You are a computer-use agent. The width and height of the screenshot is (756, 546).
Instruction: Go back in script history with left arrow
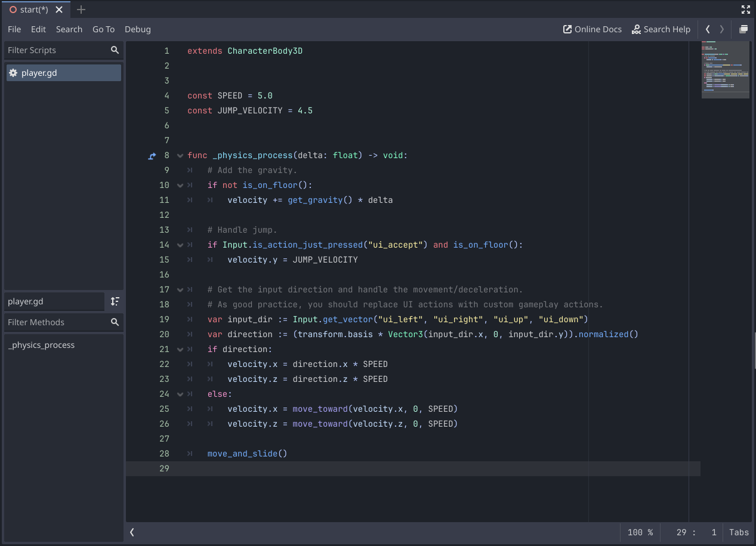point(708,29)
